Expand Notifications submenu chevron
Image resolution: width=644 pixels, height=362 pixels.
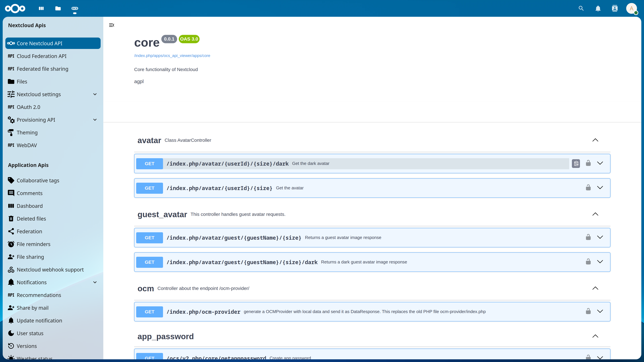[95, 282]
